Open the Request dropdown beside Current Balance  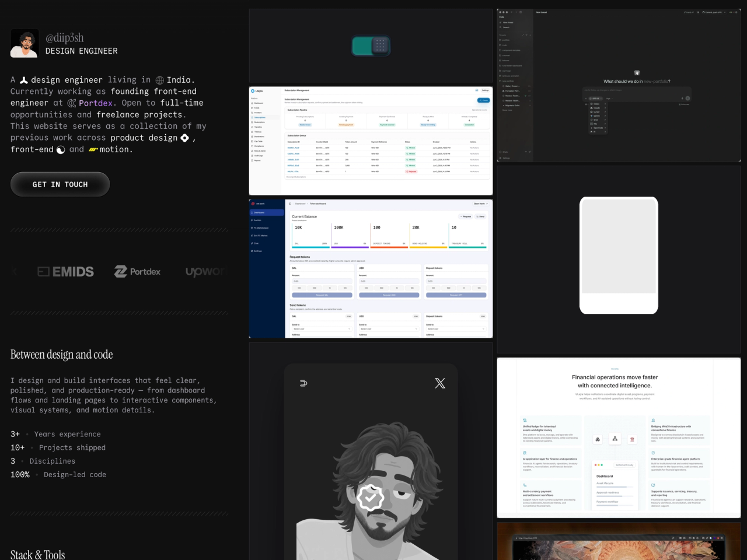pos(466,216)
